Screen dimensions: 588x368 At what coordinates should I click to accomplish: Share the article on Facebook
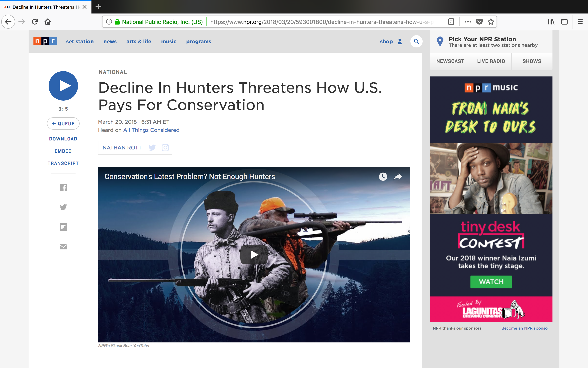click(63, 188)
